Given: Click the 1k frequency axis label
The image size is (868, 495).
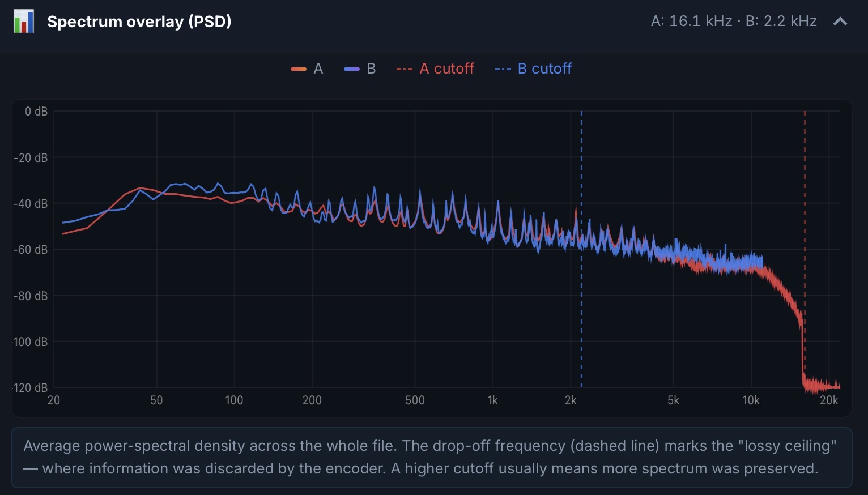Looking at the screenshot, I should tap(493, 400).
